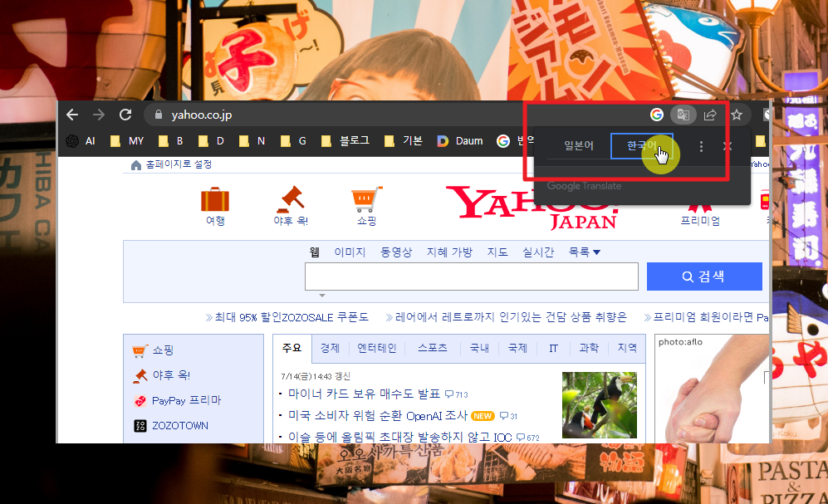Open the G bookmark folder

coord(293,141)
